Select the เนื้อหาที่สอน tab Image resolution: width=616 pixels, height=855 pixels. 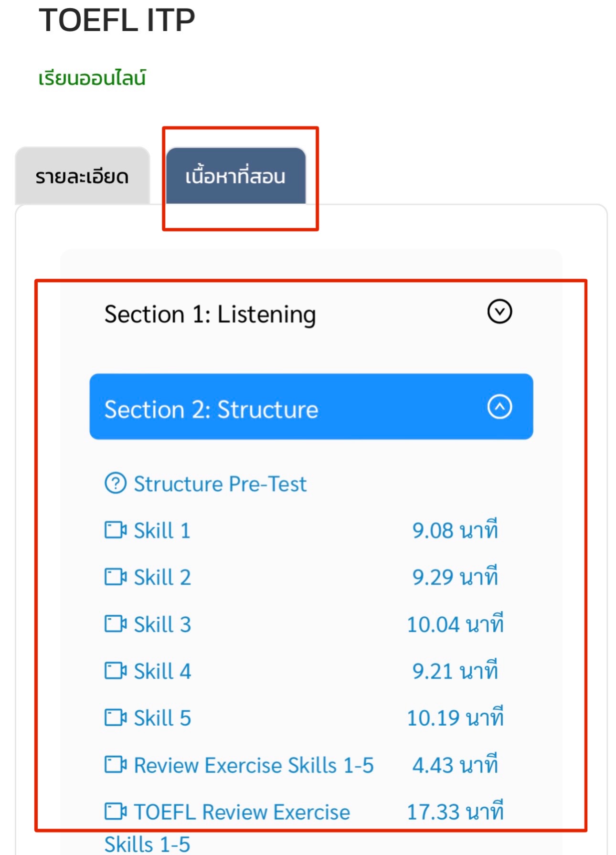coord(236,176)
